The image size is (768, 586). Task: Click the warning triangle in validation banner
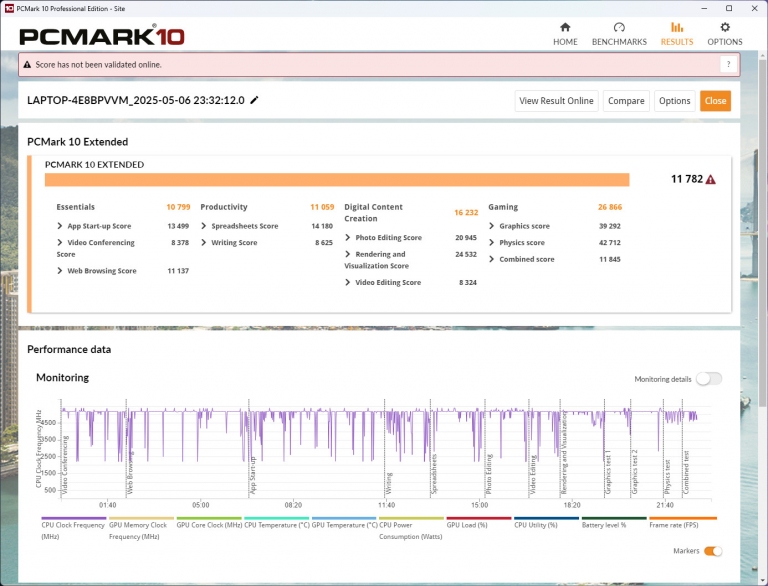(x=27, y=65)
